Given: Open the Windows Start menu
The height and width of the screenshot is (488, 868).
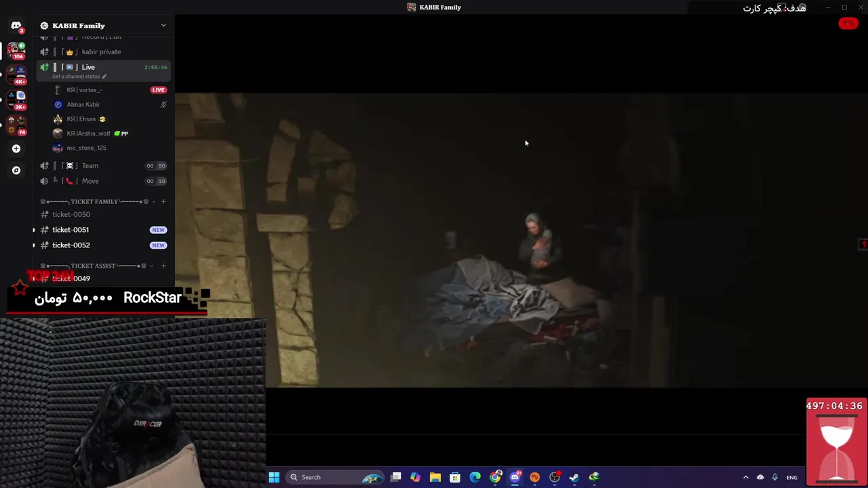Looking at the screenshot, I should pyautogui.click(x=274, y=477).
